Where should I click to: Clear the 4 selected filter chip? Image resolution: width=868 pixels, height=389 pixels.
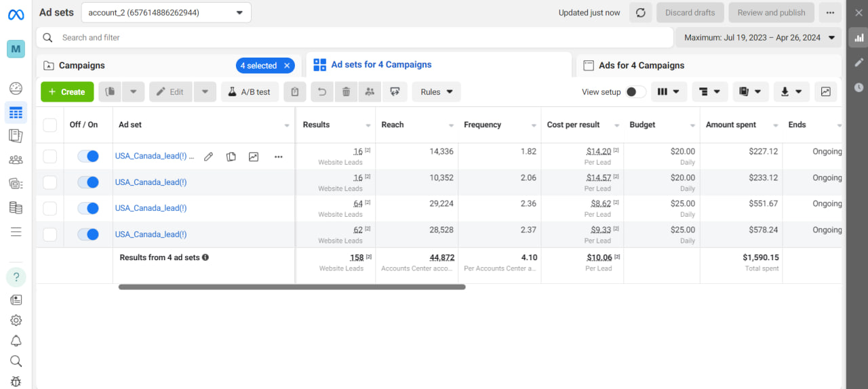click(x=287, y=66)
